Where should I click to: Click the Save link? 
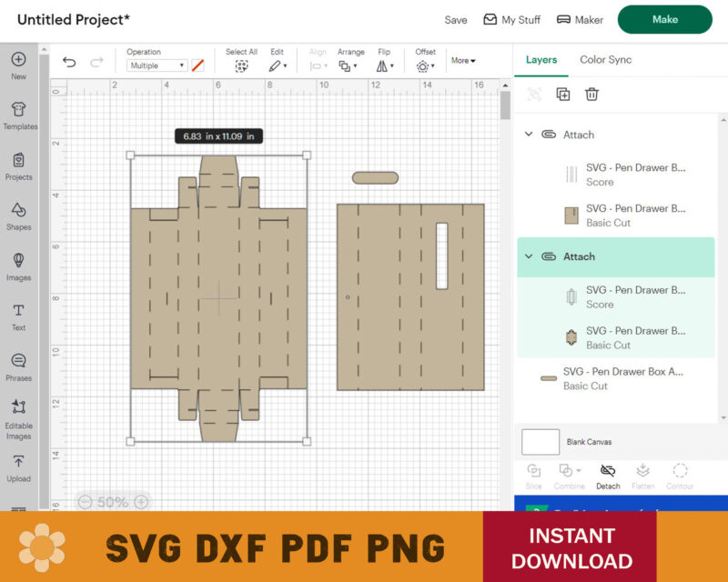click(455, 19)
